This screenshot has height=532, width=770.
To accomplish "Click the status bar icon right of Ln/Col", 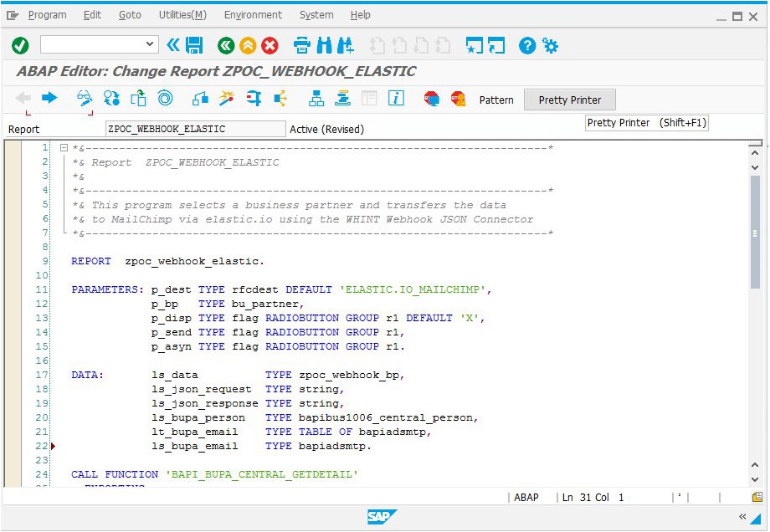I will [757, 497].
